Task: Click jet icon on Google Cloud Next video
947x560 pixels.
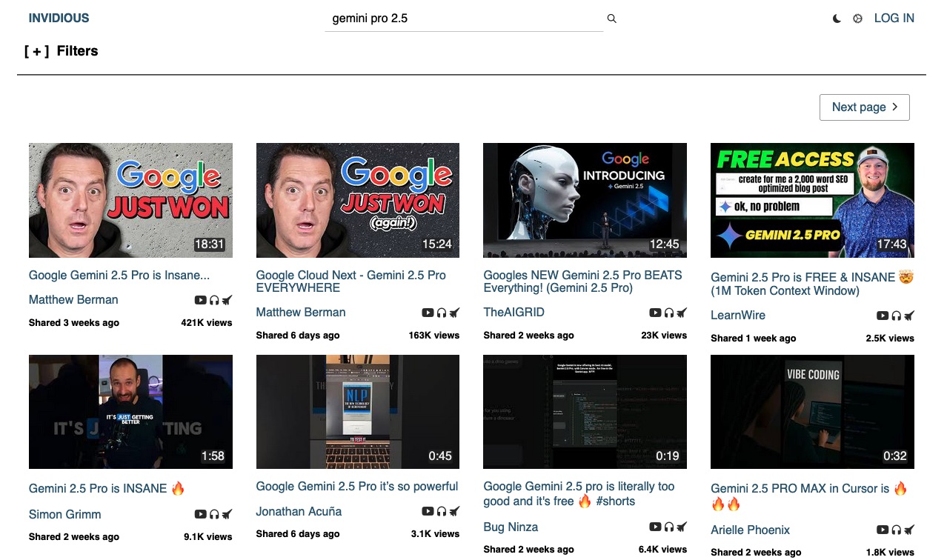Action: pos(454,313)
